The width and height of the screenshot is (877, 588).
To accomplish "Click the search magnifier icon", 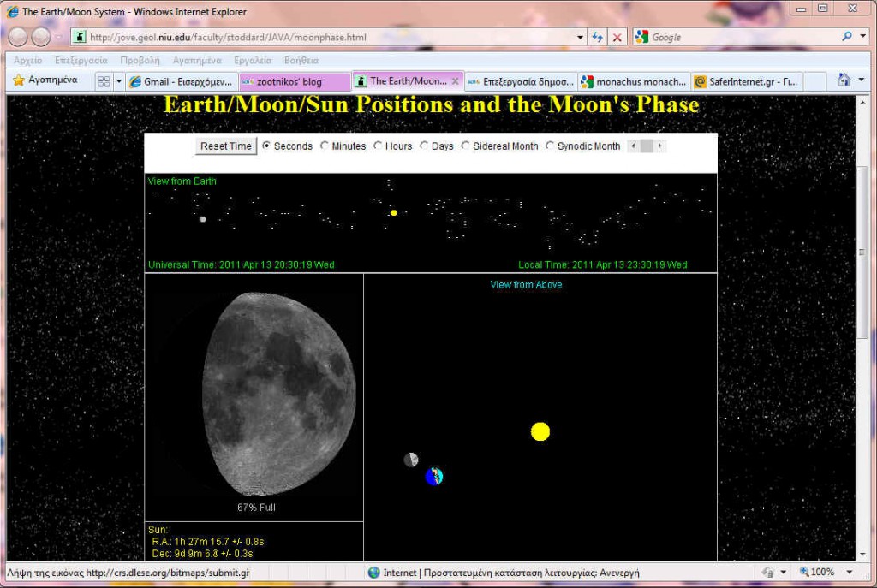I will tap(847, 37).
